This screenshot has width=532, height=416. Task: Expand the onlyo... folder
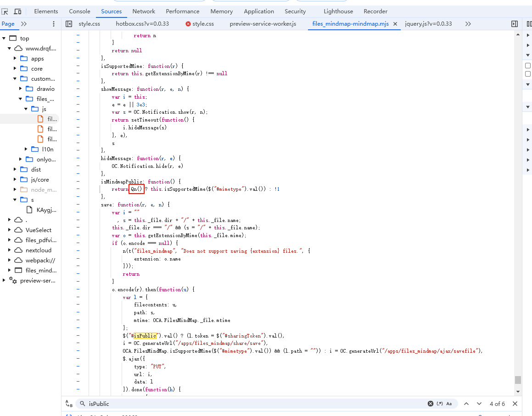20,159
